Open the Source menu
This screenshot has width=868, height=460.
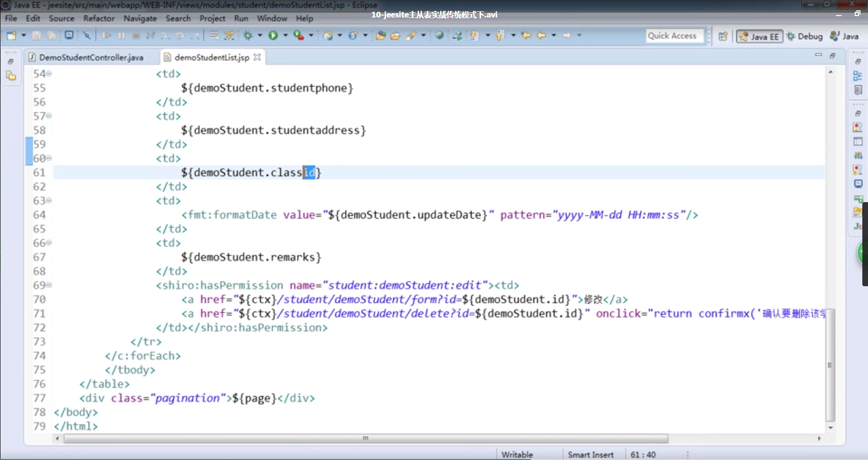[x=62, y=18]
